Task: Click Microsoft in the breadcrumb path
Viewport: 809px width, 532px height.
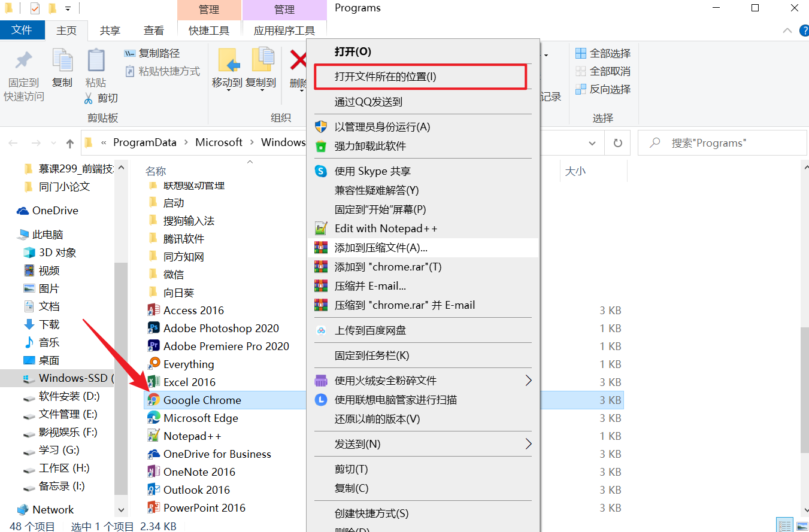Action: click(x=219, y=142)
